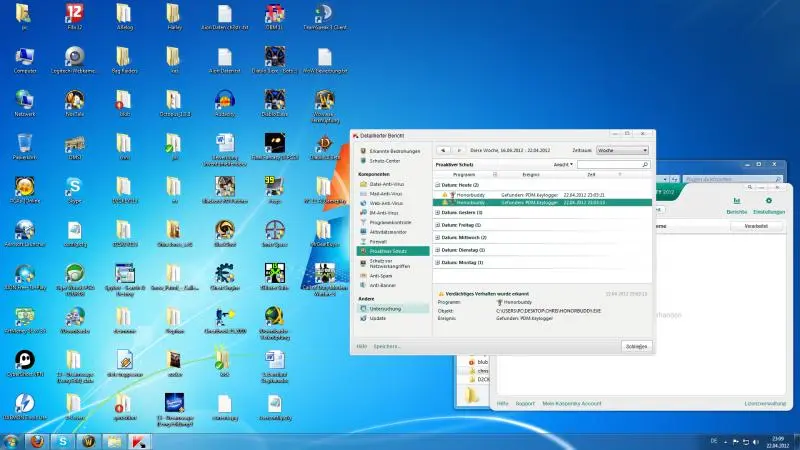Image resolution: width=800 pixels, height=450 pixels.
Task: Select Schutz-Center in the sidebar
Action: (x=384, y=161)
